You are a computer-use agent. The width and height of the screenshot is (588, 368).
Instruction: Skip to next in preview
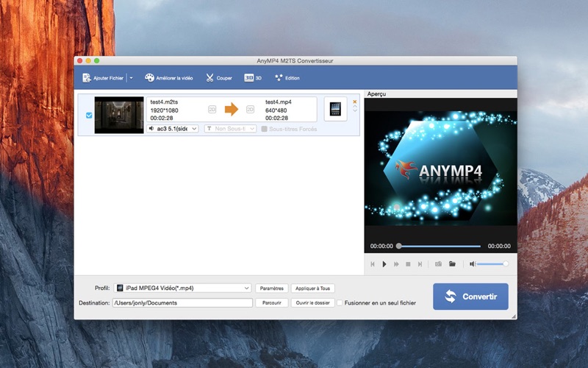pos(420,264)
